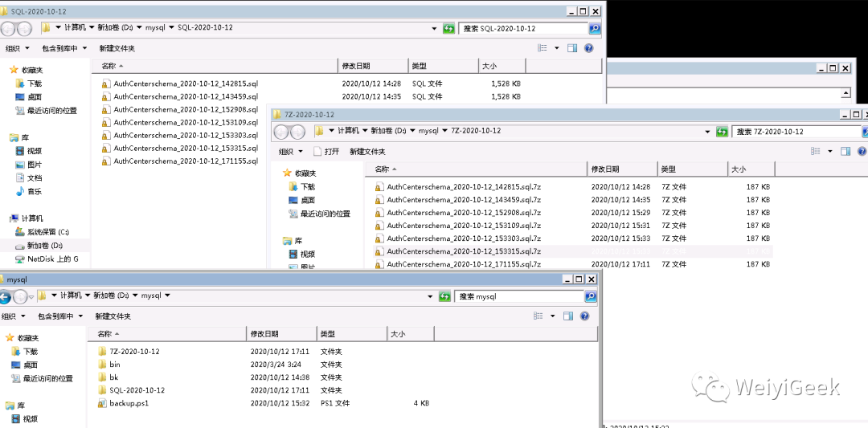Click 打开 button in 7Z-2020-10-12 window
The image size is (868, 428).
coord(326,152)
